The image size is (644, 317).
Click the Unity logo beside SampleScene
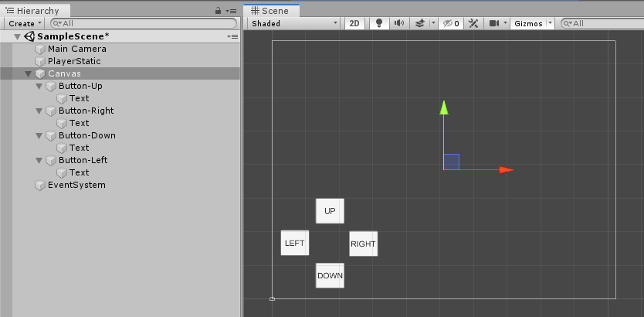(30, 36)
